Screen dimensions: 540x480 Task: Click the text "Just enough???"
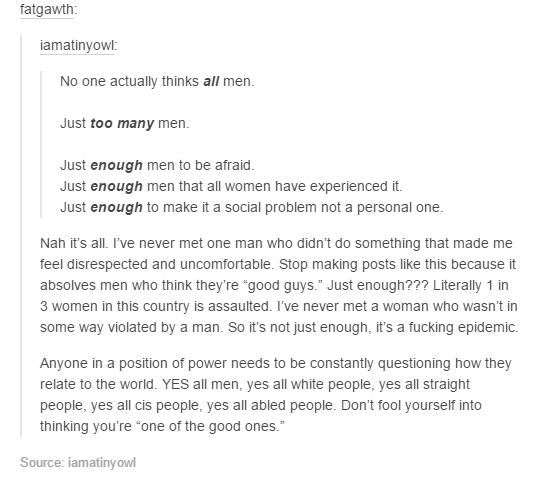[378, 285]
